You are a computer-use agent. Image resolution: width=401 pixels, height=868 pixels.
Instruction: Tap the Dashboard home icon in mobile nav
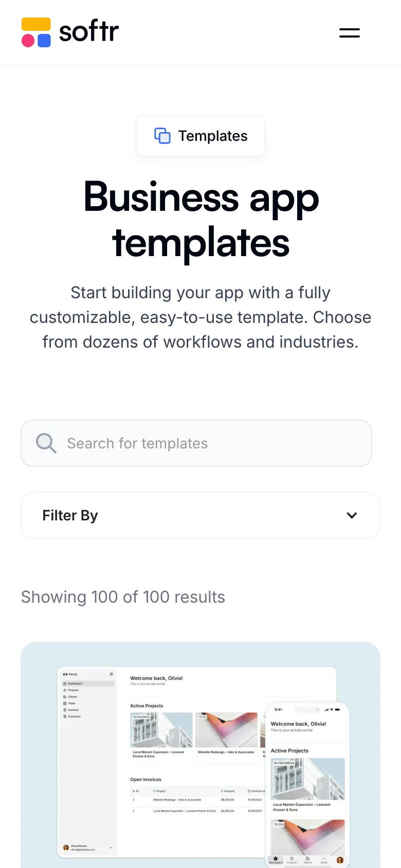tap(276, 859)
